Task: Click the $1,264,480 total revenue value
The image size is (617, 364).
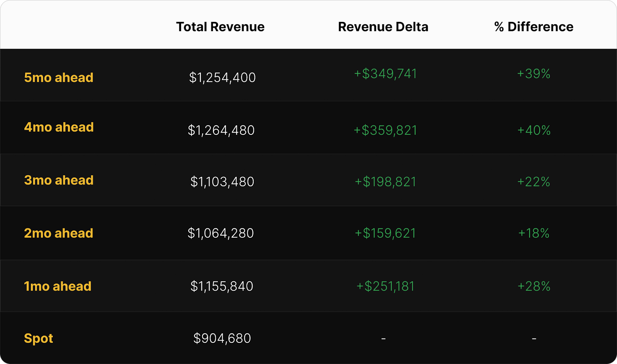Action: [221, 130]
